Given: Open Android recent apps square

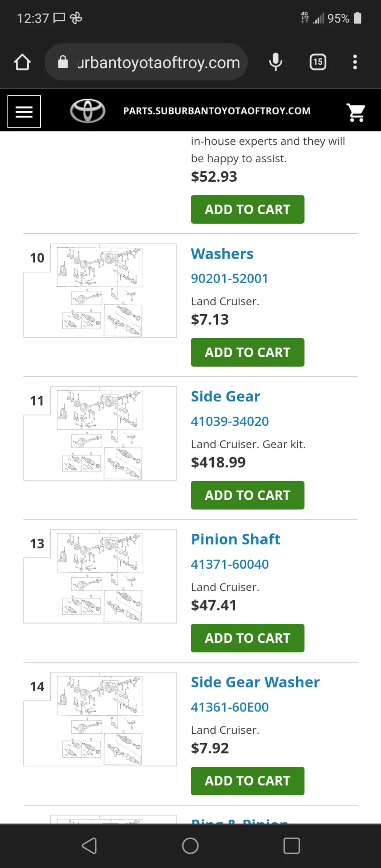Looking at the screenshot, I should point(292,845).
